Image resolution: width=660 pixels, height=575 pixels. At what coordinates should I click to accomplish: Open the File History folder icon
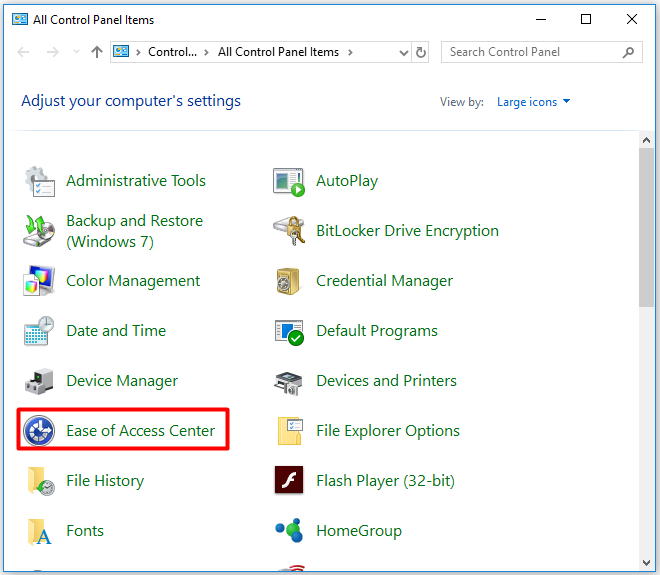(x=40, y=481)
